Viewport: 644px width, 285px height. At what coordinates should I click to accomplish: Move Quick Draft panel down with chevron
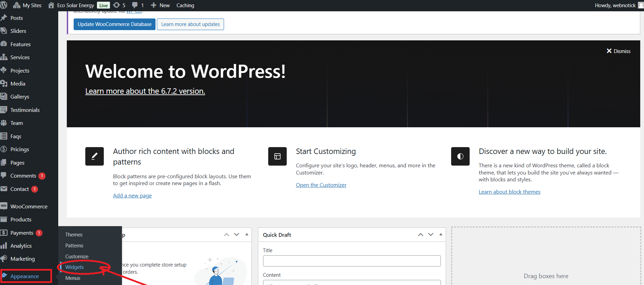pos(431,234)
